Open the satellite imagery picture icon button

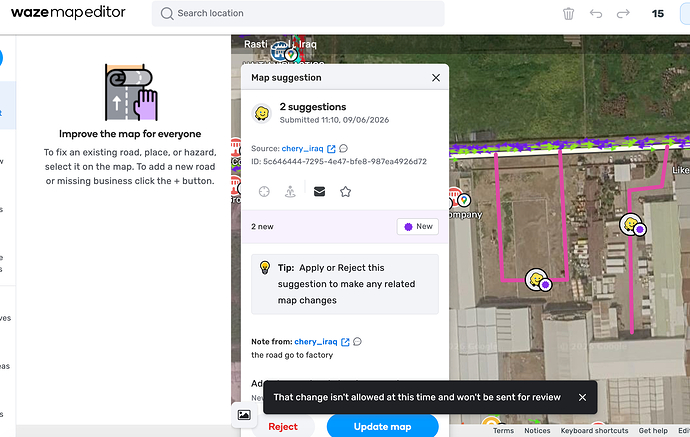(x=244, y=415)
